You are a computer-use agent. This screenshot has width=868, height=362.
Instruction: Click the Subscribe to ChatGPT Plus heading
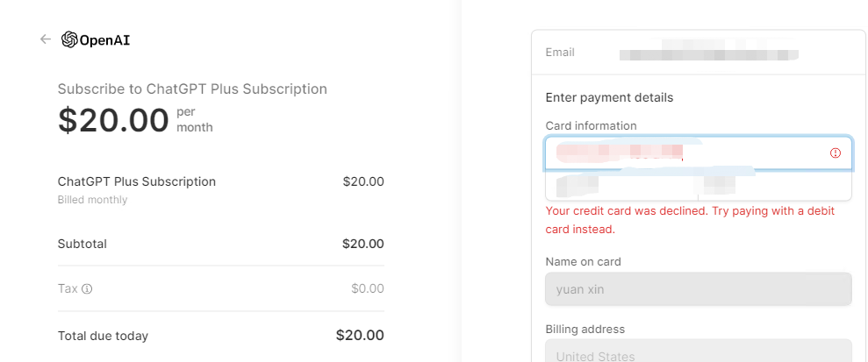tap(192, 89)
